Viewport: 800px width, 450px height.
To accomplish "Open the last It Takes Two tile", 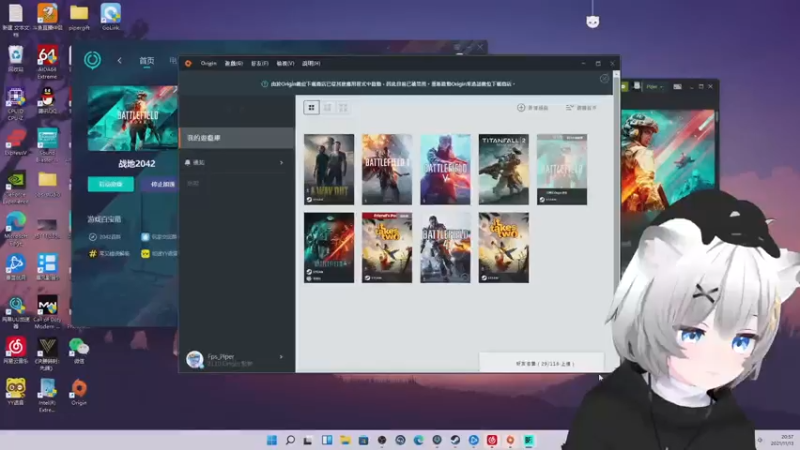I will [x=504, y=248].
